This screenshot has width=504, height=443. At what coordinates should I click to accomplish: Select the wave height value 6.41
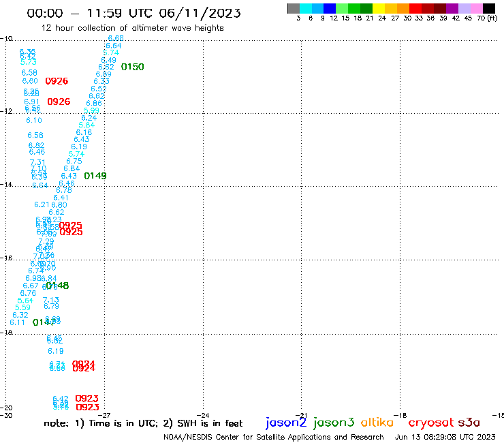[61, 198]
